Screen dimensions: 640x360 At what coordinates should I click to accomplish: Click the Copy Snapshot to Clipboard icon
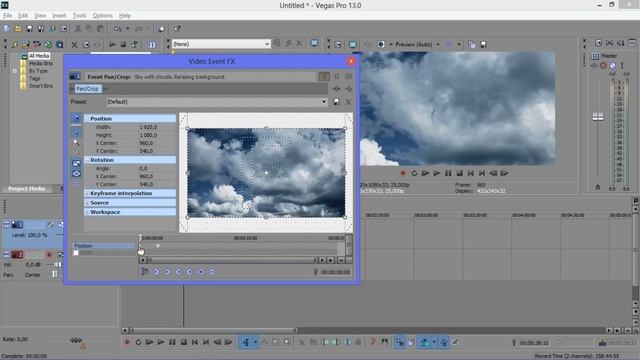(x=472, y=44)
